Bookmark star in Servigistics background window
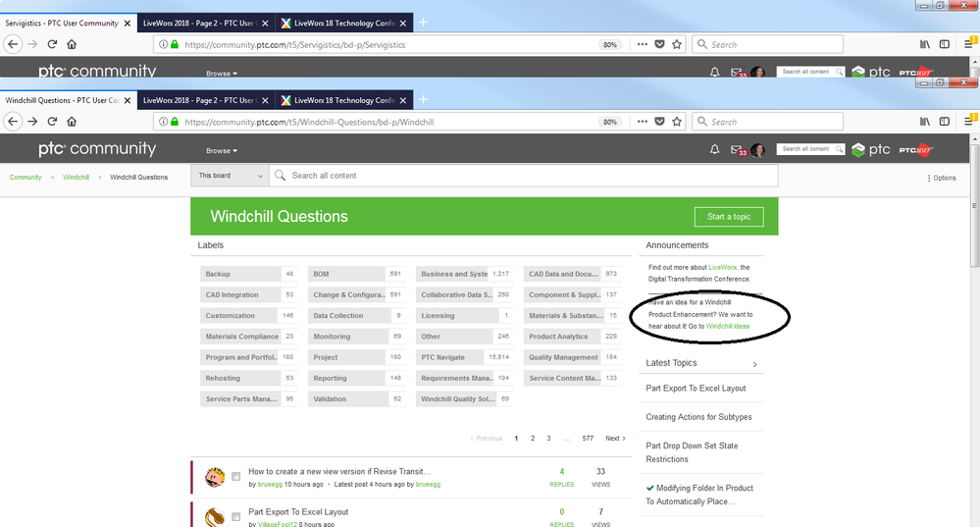 676,44
